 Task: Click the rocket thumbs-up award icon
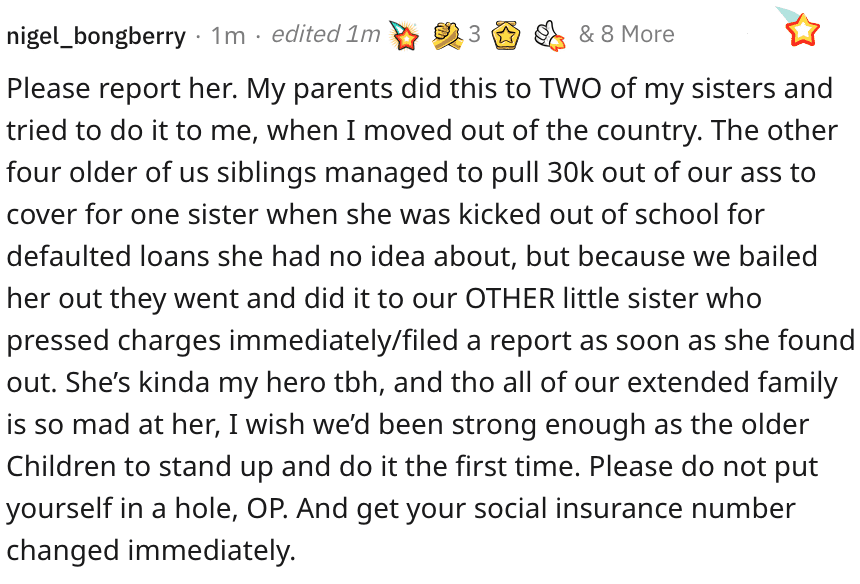tap(550, 36)
